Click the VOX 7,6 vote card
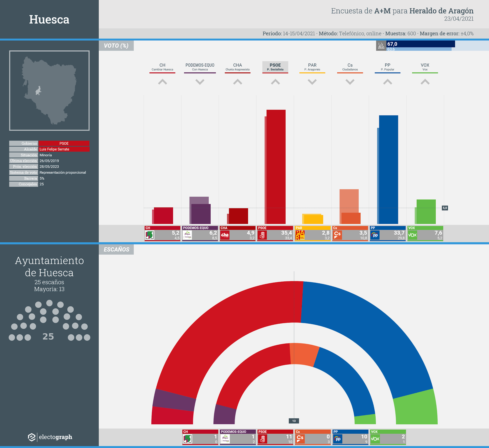Screen dimensions: 489x448 pos(425,233)
